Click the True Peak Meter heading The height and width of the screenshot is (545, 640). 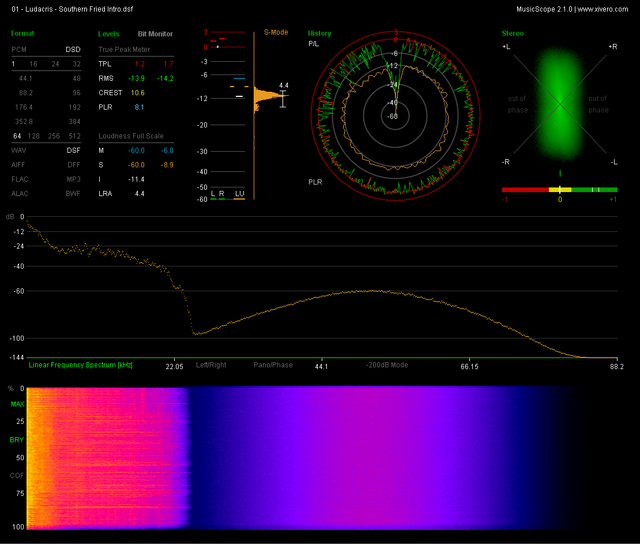(124, 49)
